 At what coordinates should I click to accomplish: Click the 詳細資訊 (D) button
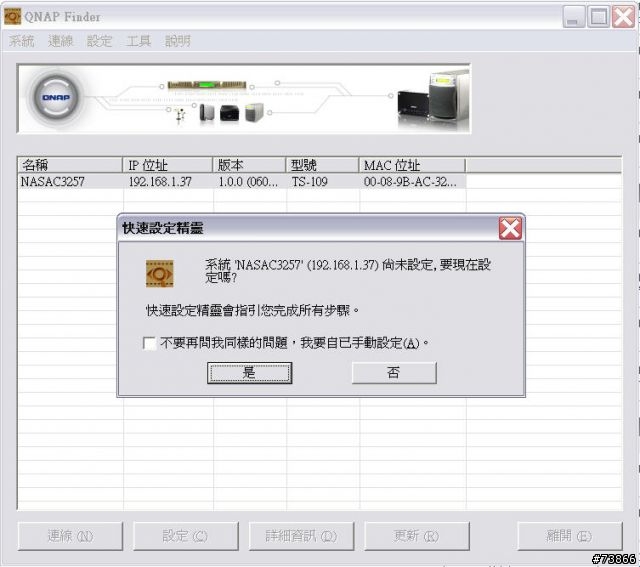click(301, 536)
